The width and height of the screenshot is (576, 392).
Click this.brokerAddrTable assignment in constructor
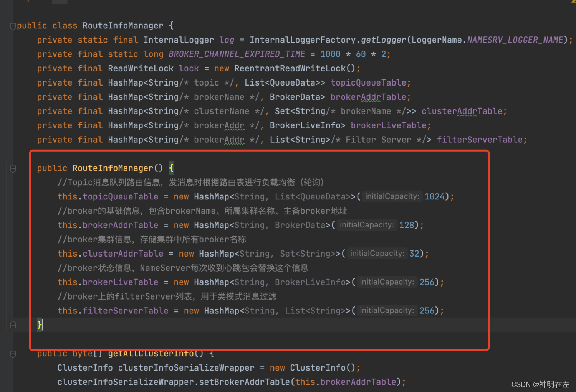click(108, 225)
